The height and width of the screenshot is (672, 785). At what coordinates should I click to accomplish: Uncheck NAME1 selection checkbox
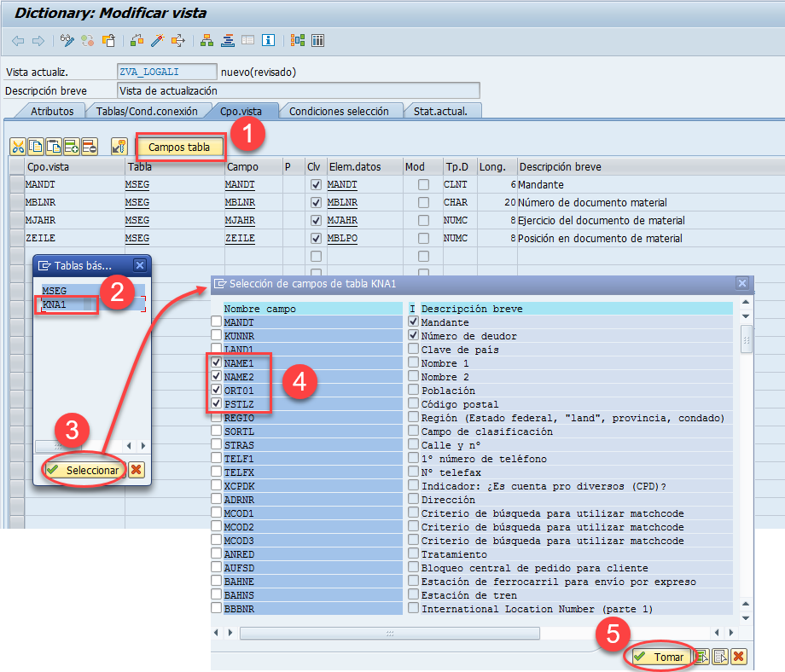[x=216, y=362]
